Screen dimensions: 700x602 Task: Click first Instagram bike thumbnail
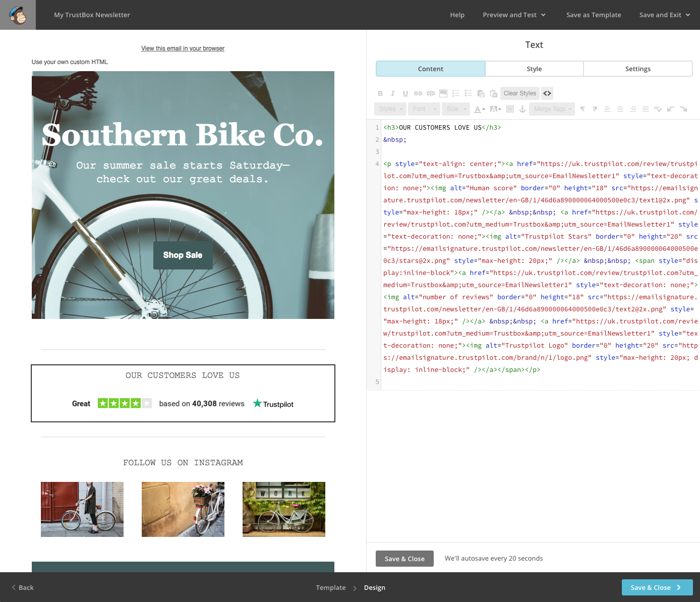click(82, 509)
